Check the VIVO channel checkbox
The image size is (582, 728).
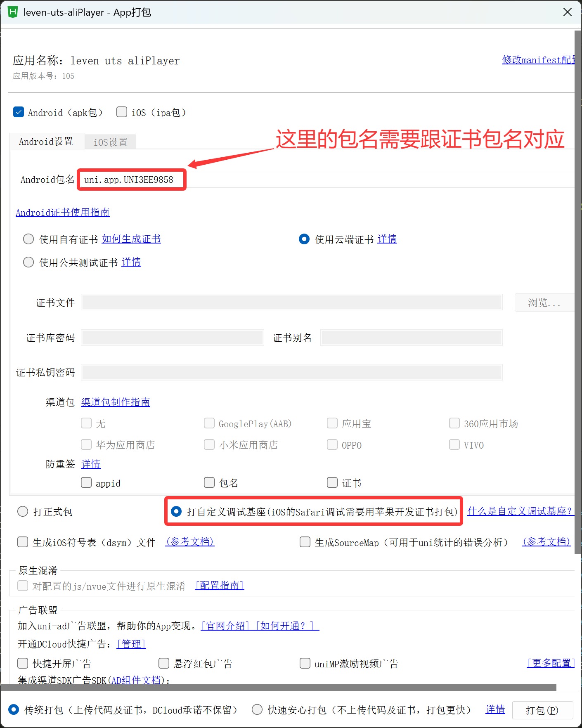coord(454,444)
